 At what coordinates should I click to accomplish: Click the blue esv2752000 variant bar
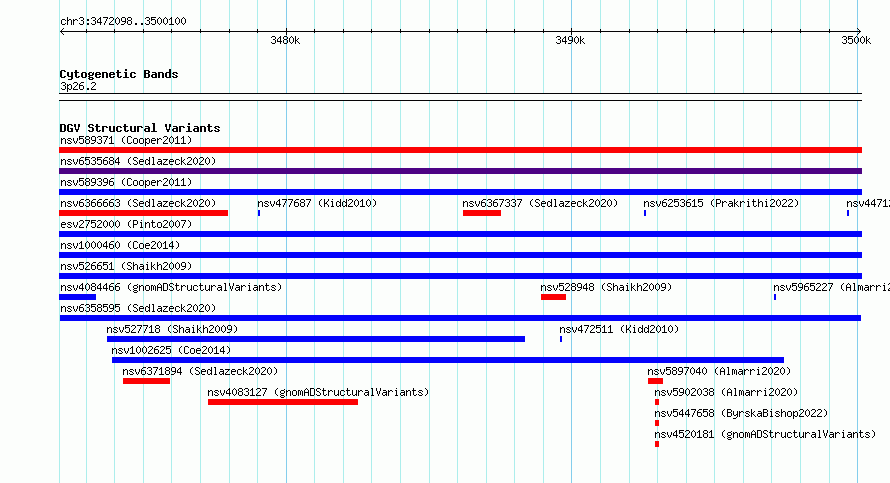coord(460,234)
